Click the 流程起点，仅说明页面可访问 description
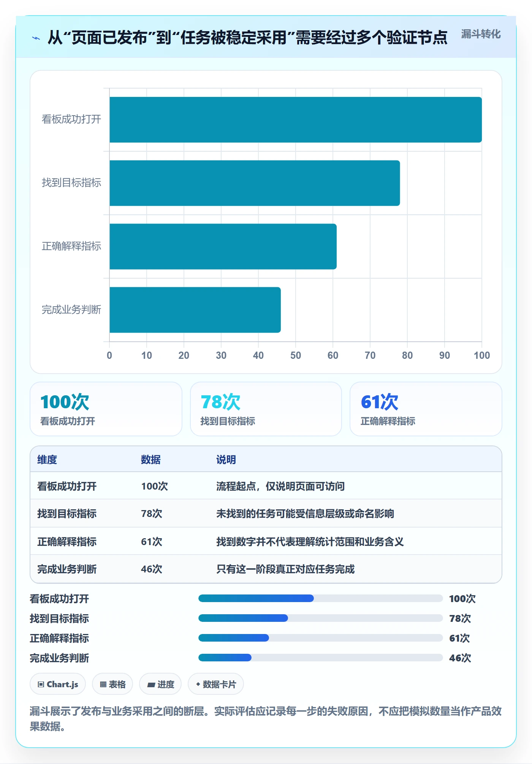The image size is (532, 764). [280, 486]
